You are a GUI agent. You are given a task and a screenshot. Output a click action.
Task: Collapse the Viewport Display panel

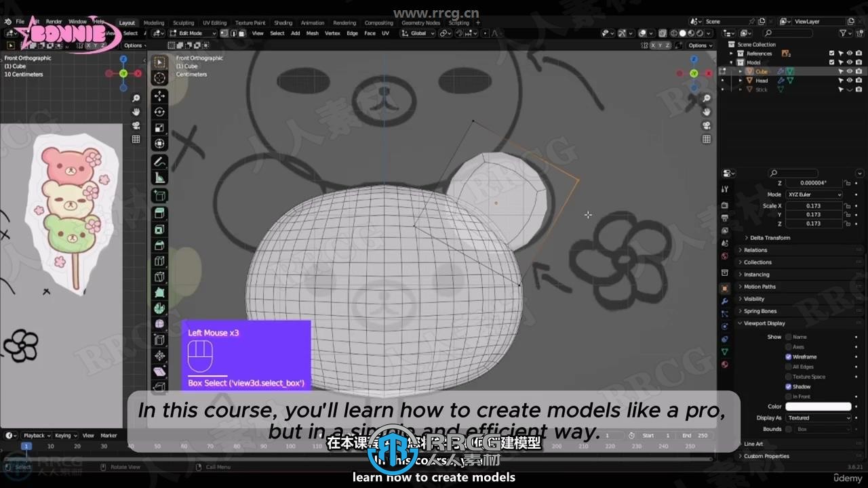[x=764, y=323]
